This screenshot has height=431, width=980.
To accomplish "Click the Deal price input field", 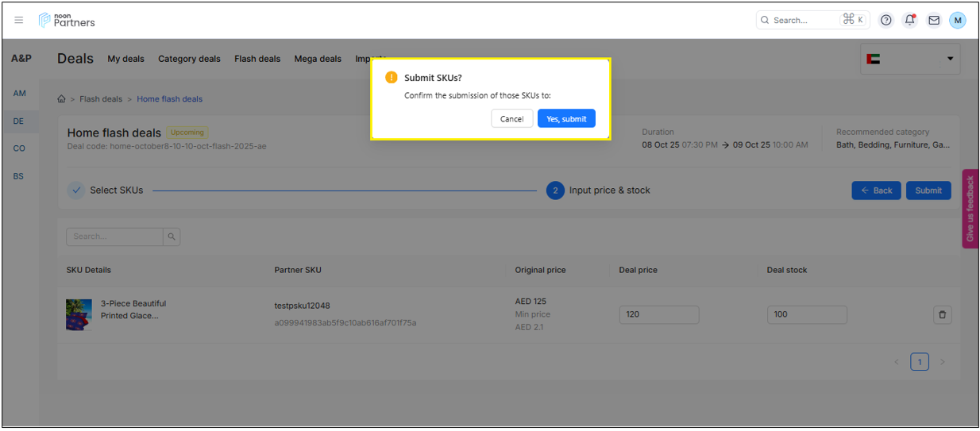I will [x=658, y=314].
